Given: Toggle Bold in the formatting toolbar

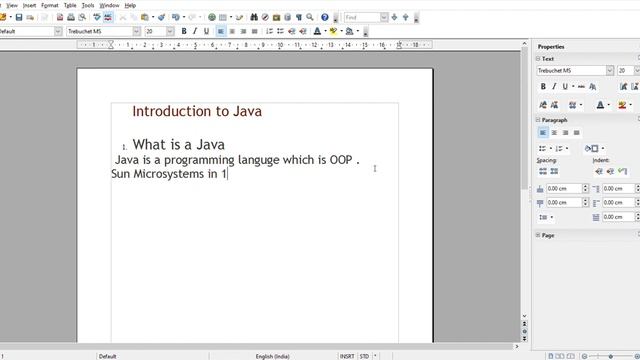Looking at the screenshot, I should [x=184, y=31].
